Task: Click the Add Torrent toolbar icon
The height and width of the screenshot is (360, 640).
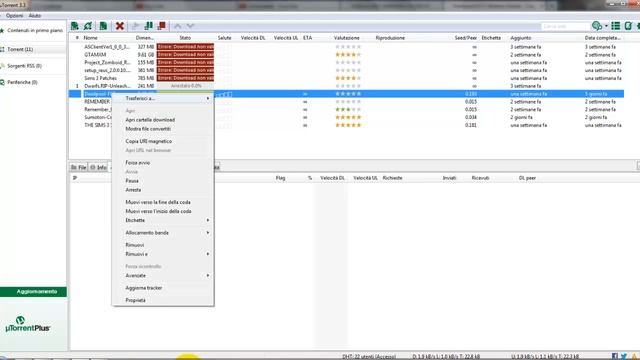Action: click(x=75, y=26)
